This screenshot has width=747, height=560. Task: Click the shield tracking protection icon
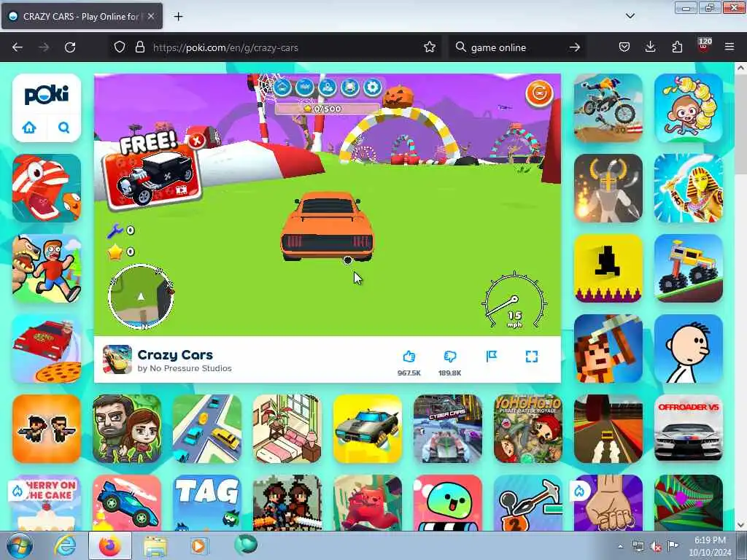pos(120,47)
